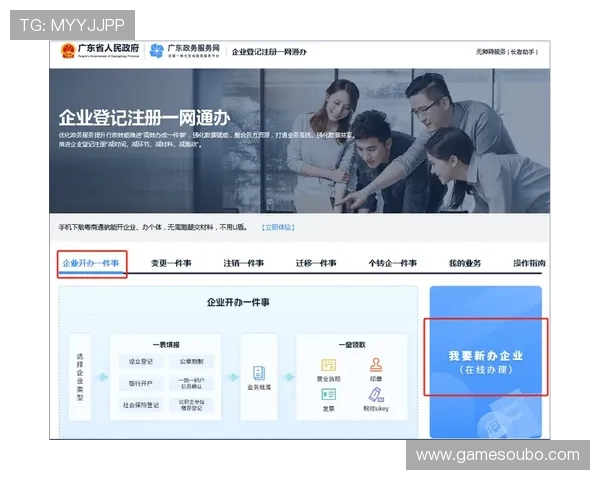
Task: Open the 长者助手 link
Action: [522, 52]
